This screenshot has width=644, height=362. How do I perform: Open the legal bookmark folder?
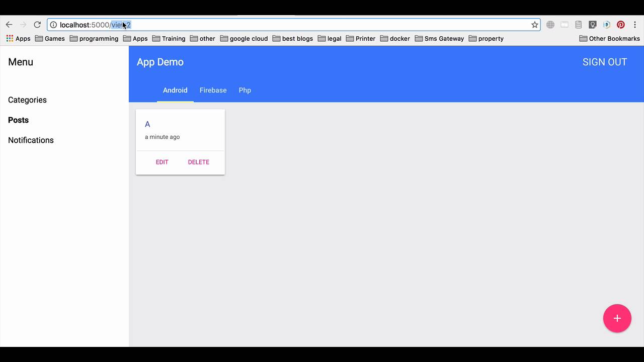330,38
